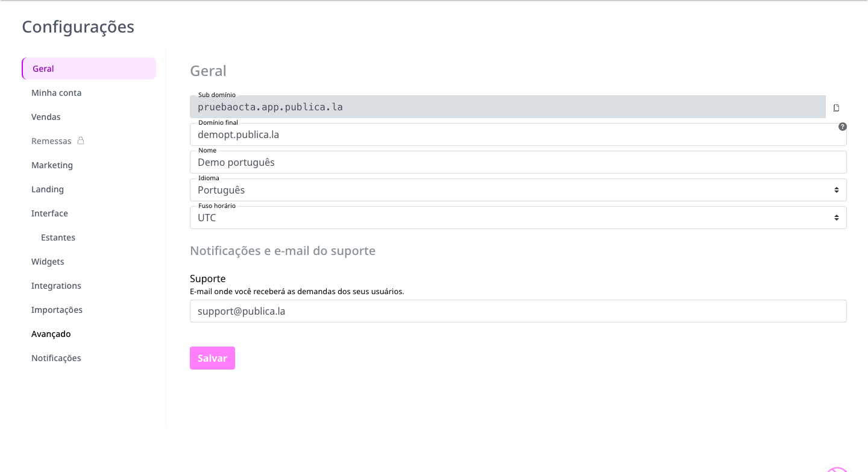Click the Suporte email input field
The width and height of the screenshot is (868, 472).
518,311
